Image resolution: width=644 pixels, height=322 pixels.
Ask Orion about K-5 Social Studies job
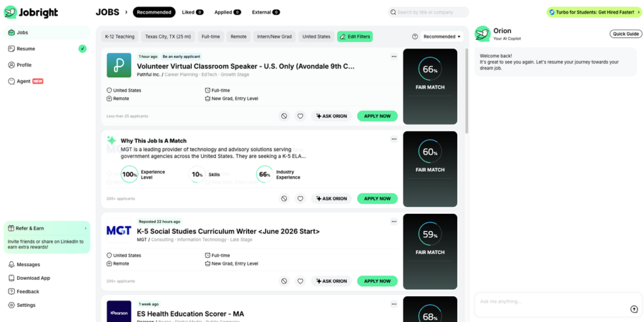click(x=331, y=281)
